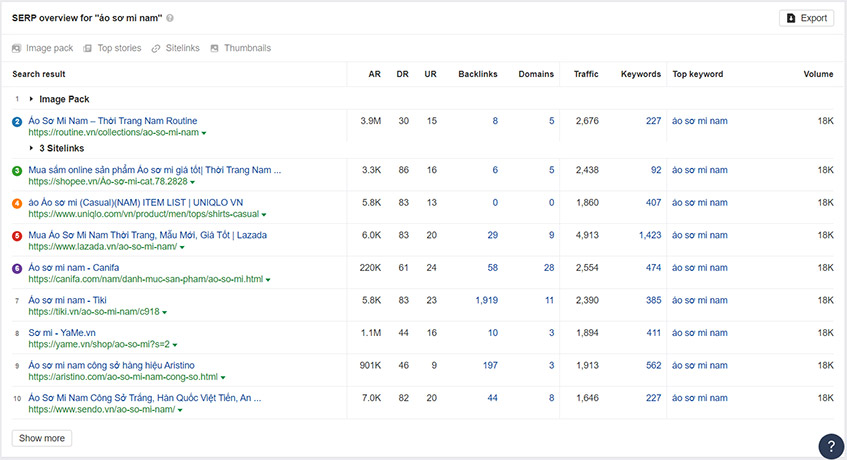The image size is (847, 460).
Task: Click the Backlinks column header
Action: pyautogui.click(x=478, y=74)
